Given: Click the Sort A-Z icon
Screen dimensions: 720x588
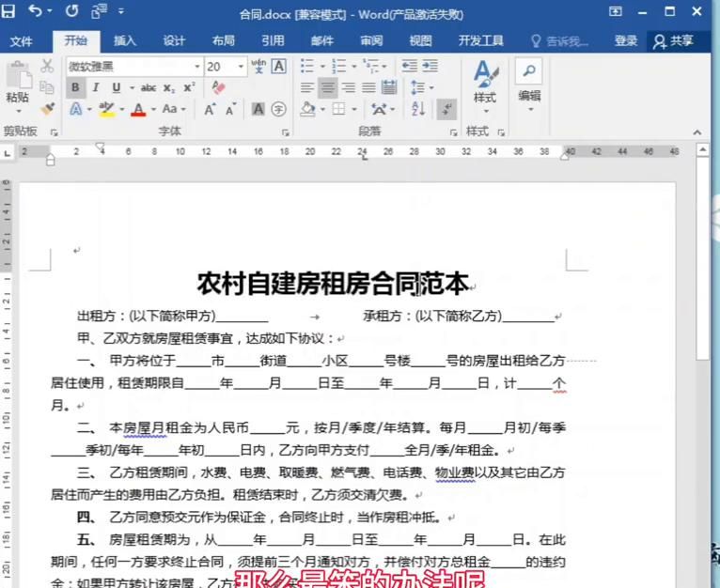Looking at the screenshot, I should [418, 109].
